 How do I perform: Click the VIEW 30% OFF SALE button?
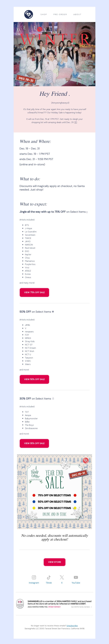click(34, 443)
